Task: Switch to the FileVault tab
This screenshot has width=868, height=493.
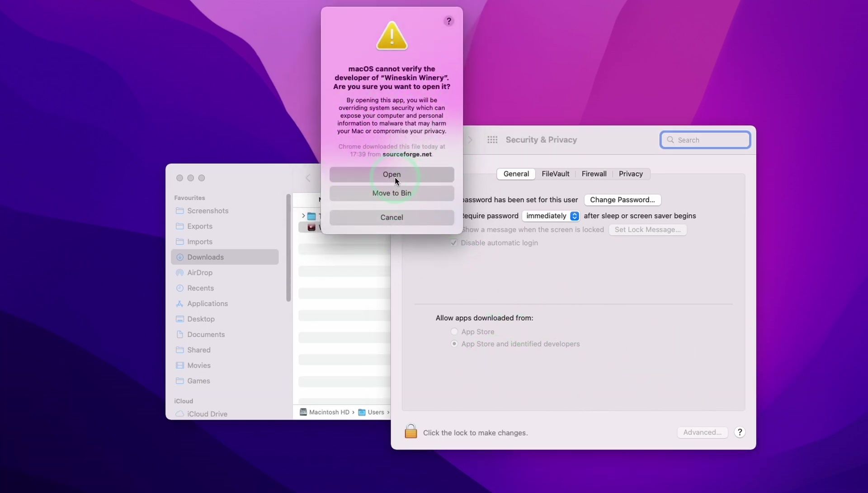Action: [555, 174]
